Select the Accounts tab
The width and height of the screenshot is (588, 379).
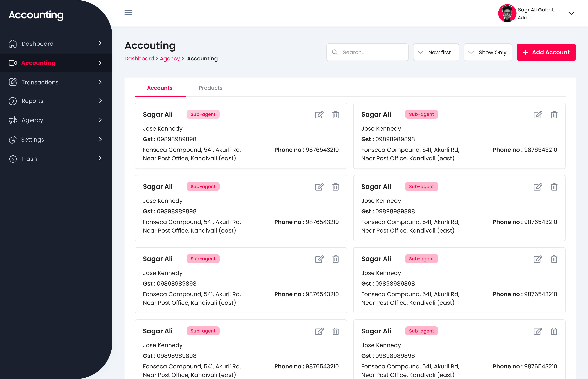160,88
